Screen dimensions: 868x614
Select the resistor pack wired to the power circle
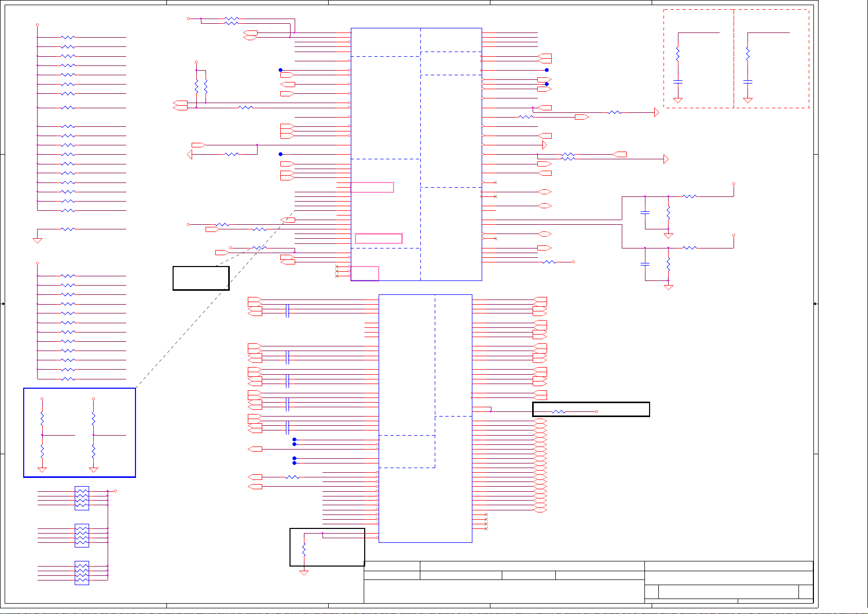(82, 498)
